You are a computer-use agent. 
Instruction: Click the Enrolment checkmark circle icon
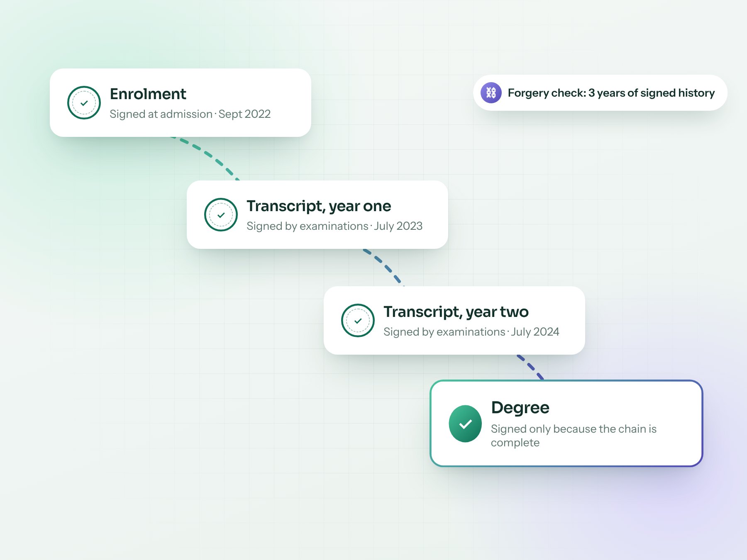pos(84,103)
